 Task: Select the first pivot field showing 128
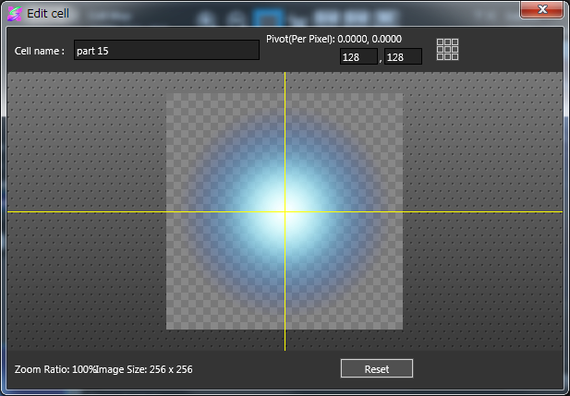359,57
